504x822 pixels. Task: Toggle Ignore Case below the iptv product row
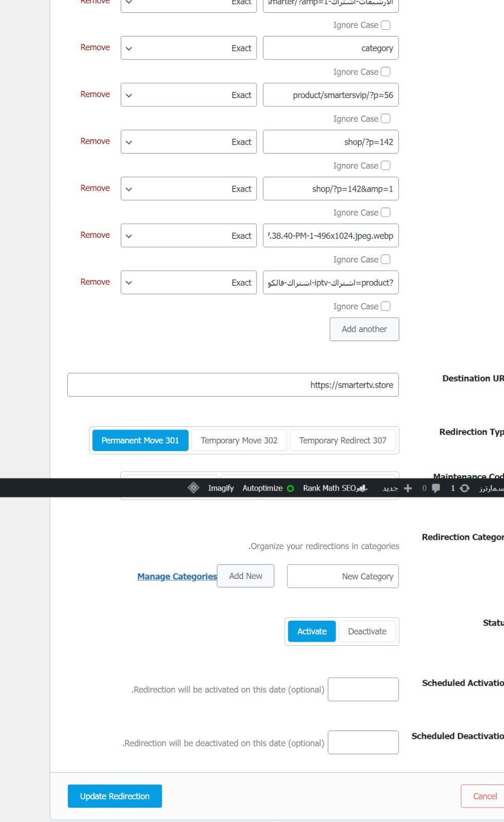coord(385,306)
